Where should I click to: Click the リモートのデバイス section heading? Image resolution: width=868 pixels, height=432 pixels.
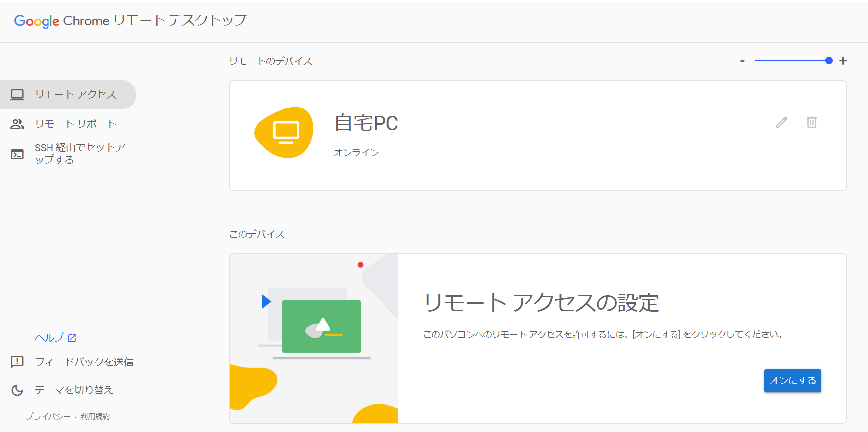pos(271,61)
